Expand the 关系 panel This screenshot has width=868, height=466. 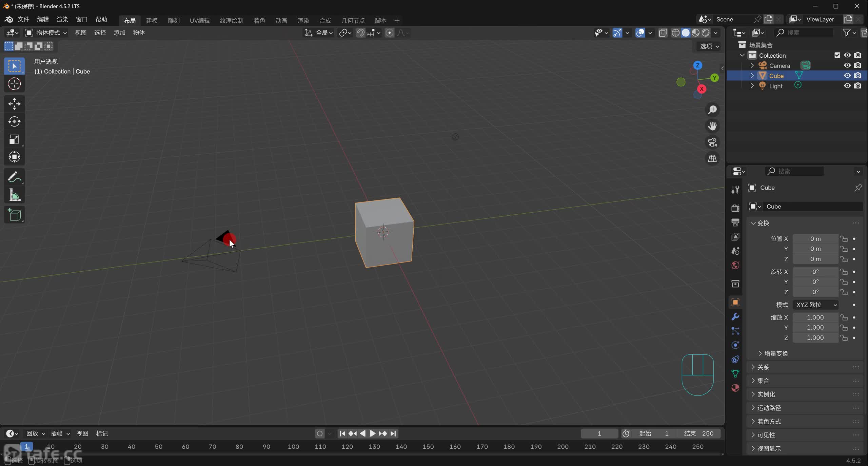(763, 367)
